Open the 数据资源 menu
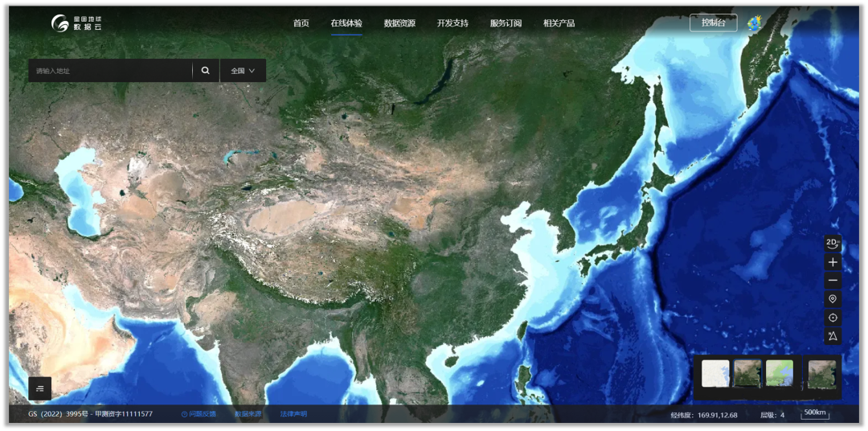 399,23
